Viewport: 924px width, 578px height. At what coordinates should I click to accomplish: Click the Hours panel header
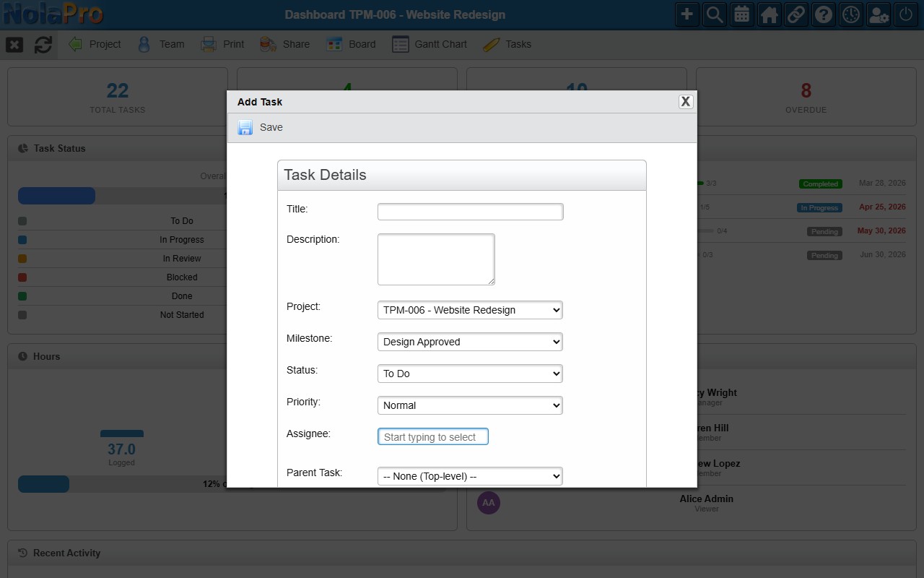(118, 356)
